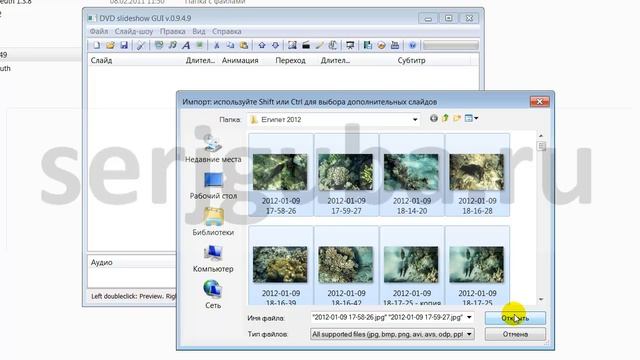Click the Субтитр column header
640x360 pixels.
(x=411, y=60)
